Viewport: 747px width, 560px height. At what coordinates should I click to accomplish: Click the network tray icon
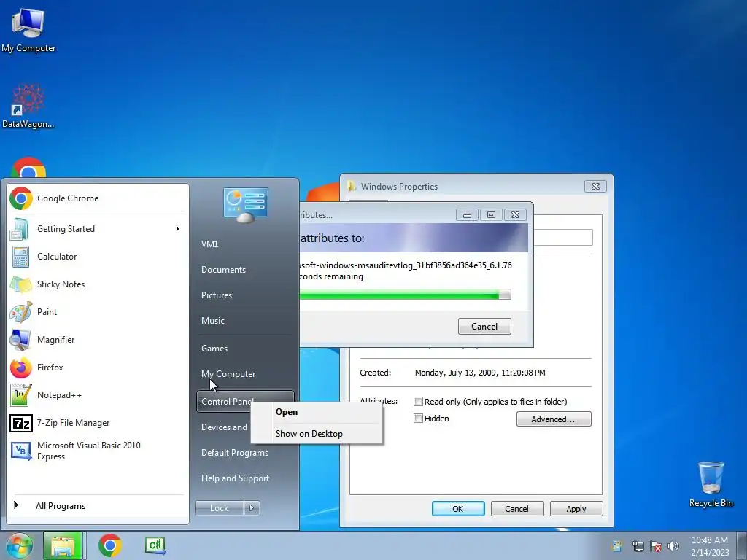[638, 546]
